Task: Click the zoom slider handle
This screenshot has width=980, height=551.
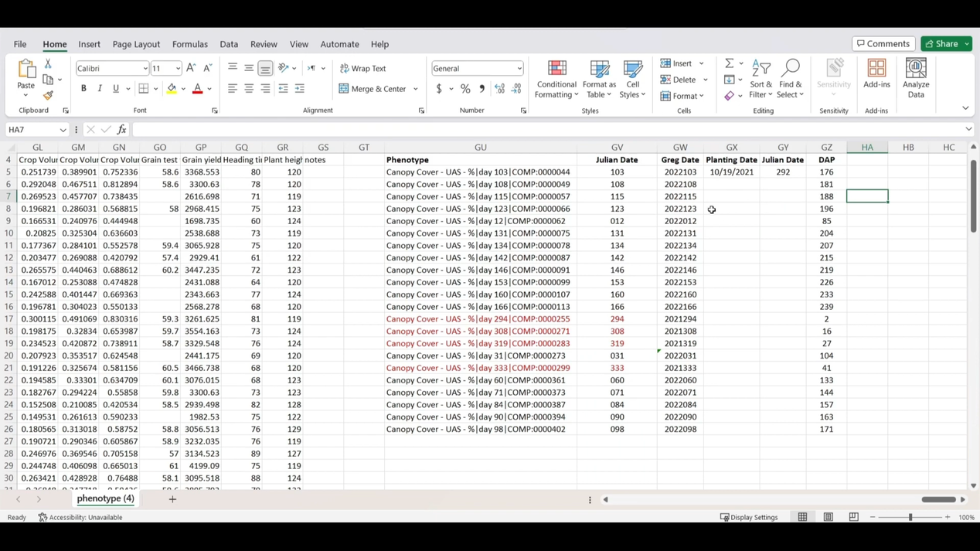Action: [x=910, y=518]
